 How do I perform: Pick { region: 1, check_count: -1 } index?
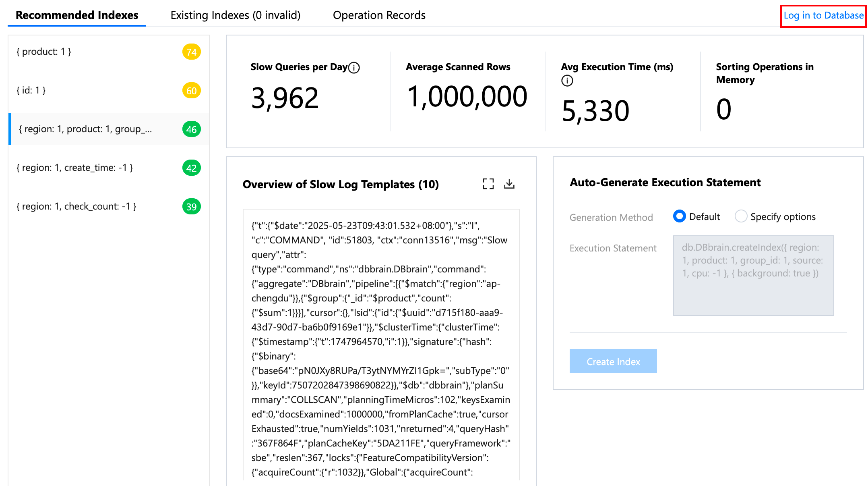point(76,206)
